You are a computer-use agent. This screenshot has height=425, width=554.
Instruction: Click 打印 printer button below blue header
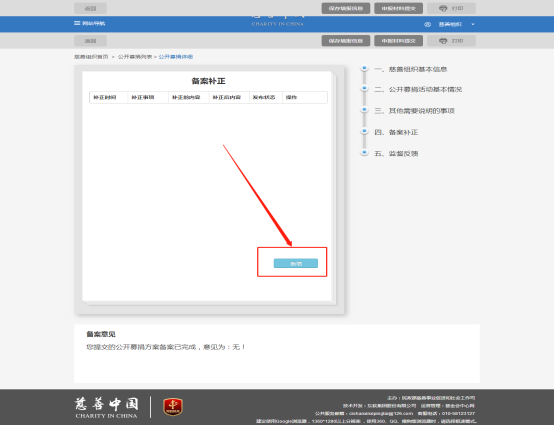point(451,41)
